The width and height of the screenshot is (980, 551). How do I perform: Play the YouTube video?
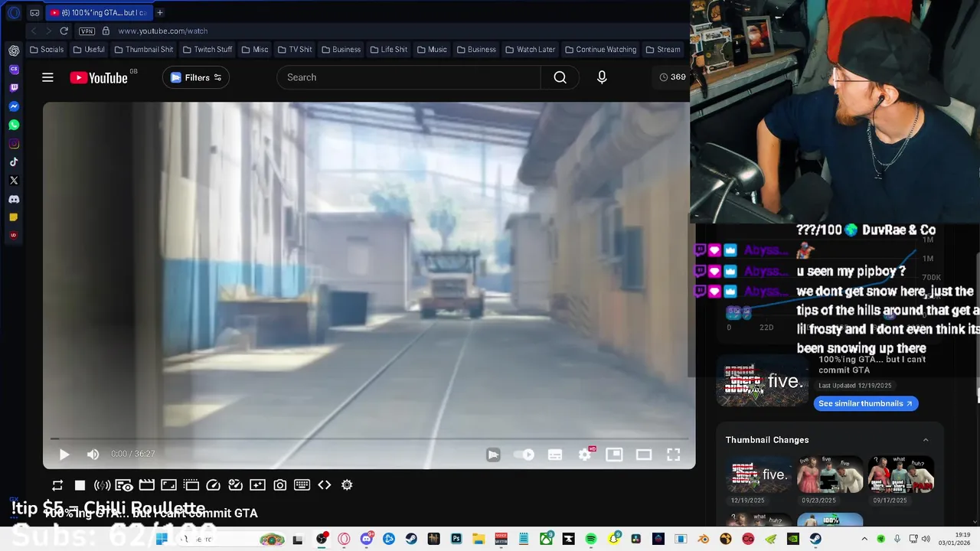pyautogui.click(x=64, y=455)
